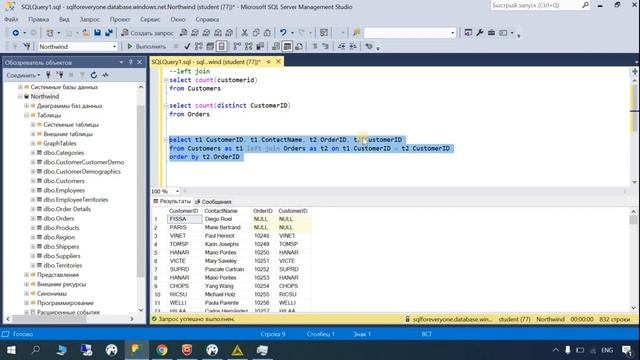Open the Правка menu
This screenshot has height=360, width=640.
click(x=39, y=19)
